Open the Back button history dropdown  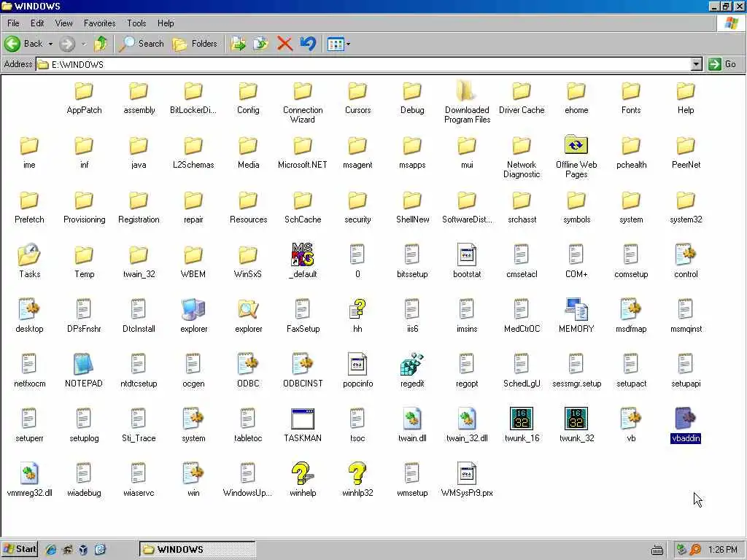coord(50,44)
